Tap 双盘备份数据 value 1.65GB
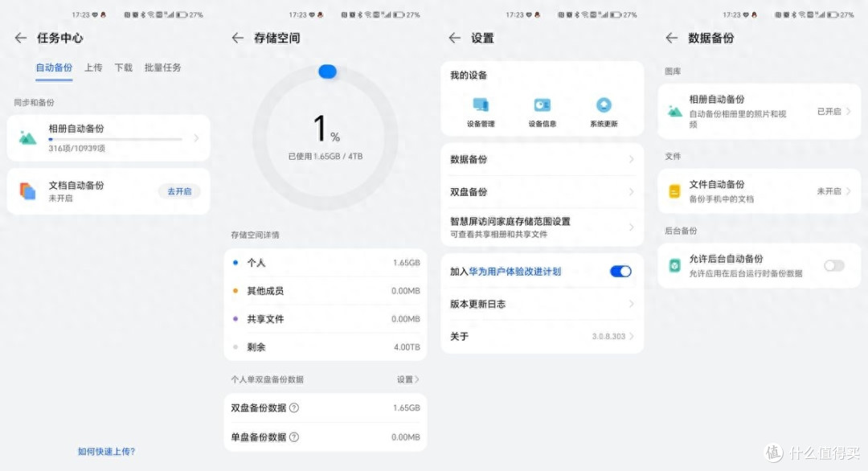 tap(407, 408)
